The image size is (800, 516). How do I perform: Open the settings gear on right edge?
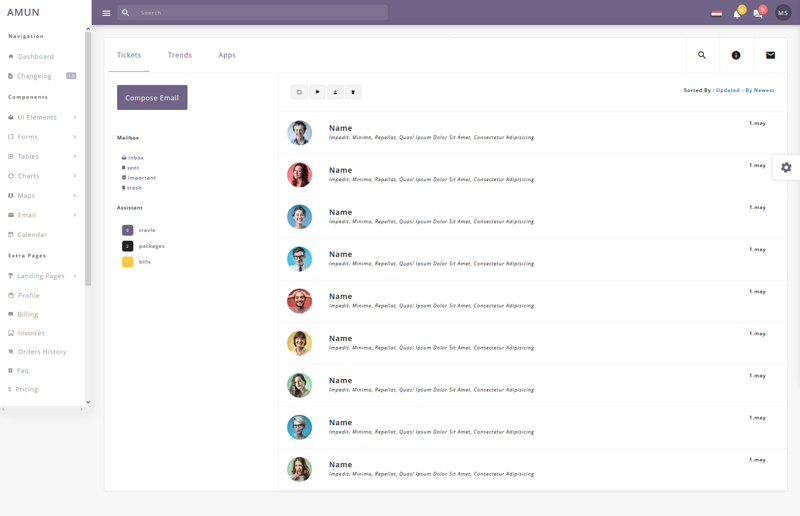(x=786, y=167)
